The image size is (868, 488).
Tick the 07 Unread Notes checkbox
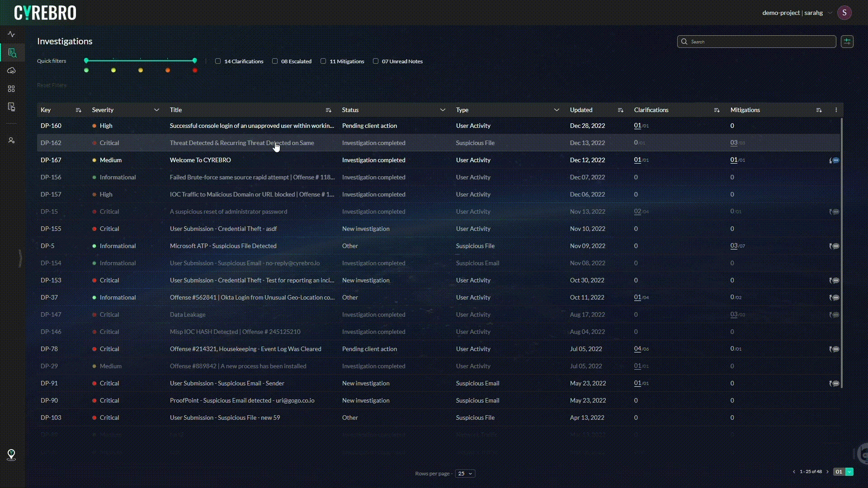click(376, 61)
